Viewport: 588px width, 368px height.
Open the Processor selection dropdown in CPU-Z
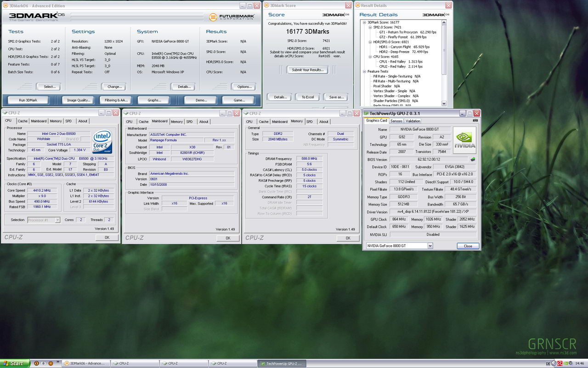click(57, 220)
